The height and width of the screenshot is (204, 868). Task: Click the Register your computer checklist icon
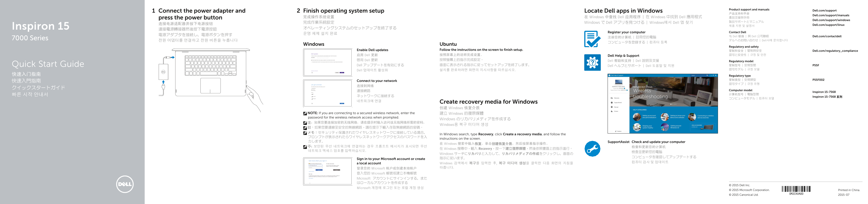point(592,39)
